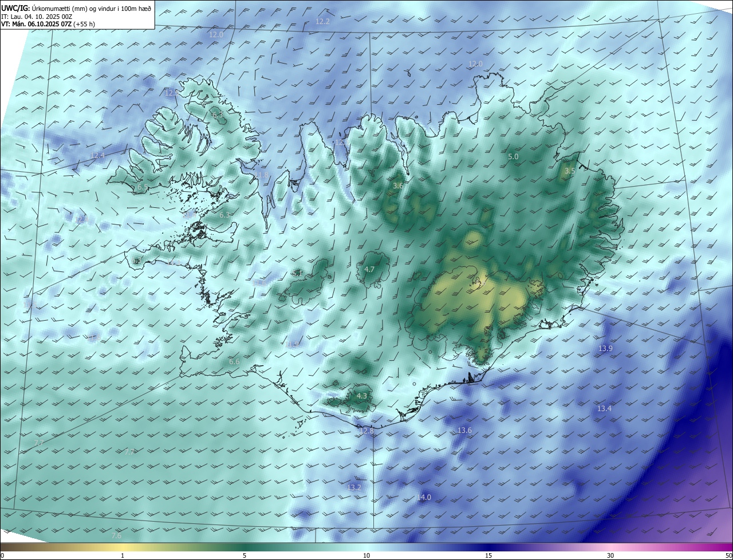733x560 pixels.
Task: Click the 'VT: Mán. 06.10.2025 07Z (+55 h)' line
Action: click(x=48, y=24)
